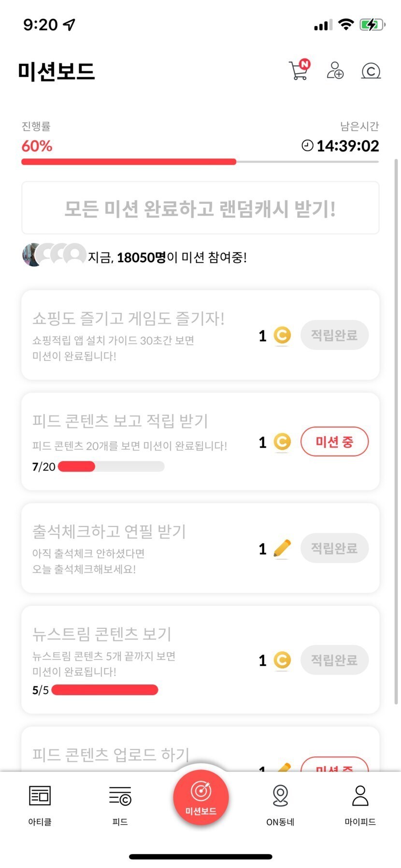Tap 적립완료 button on 뉴스트림 콘텐츠 보기
The image size is (401, 868).
tap(334, 660)
